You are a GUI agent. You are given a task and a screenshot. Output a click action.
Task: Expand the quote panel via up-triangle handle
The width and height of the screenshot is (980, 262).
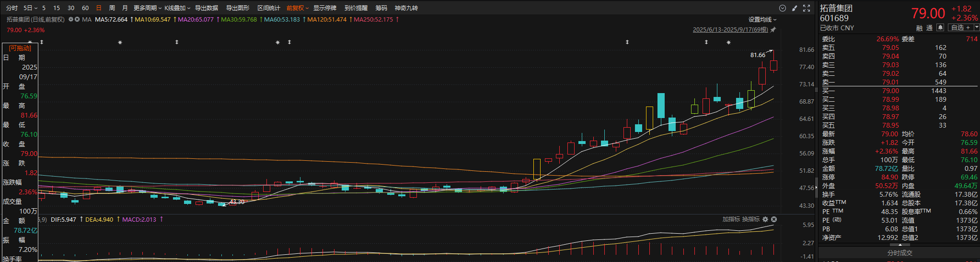(x=899, y=245)
